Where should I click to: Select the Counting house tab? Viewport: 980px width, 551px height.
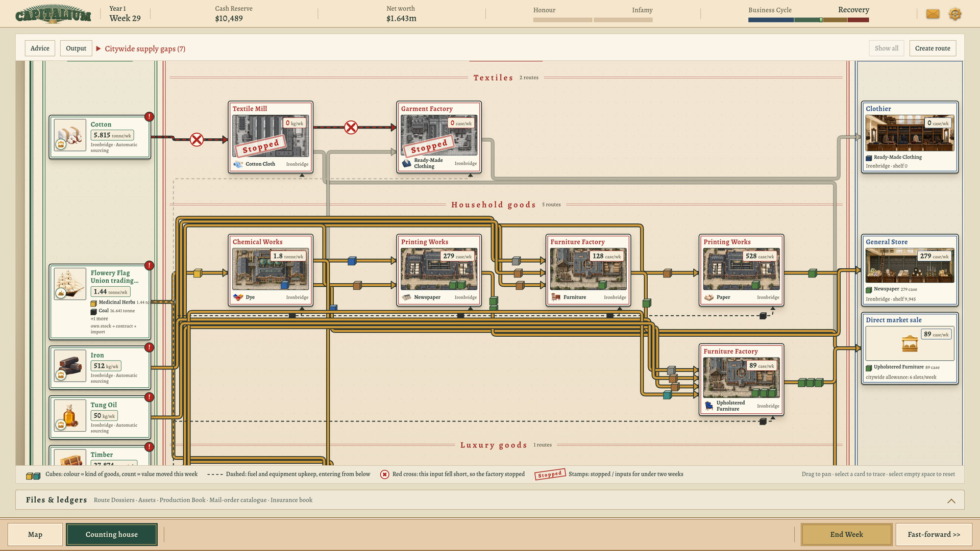(x=112, y=534)
